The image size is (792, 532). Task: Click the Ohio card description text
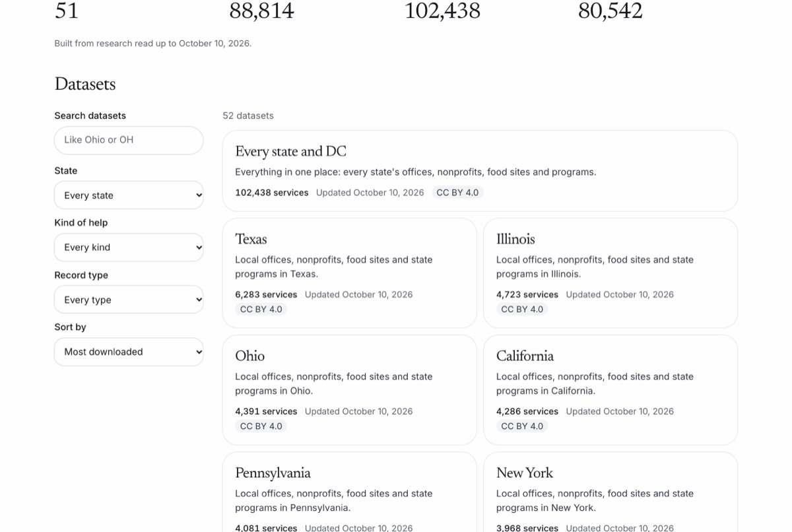pos(334,383)
